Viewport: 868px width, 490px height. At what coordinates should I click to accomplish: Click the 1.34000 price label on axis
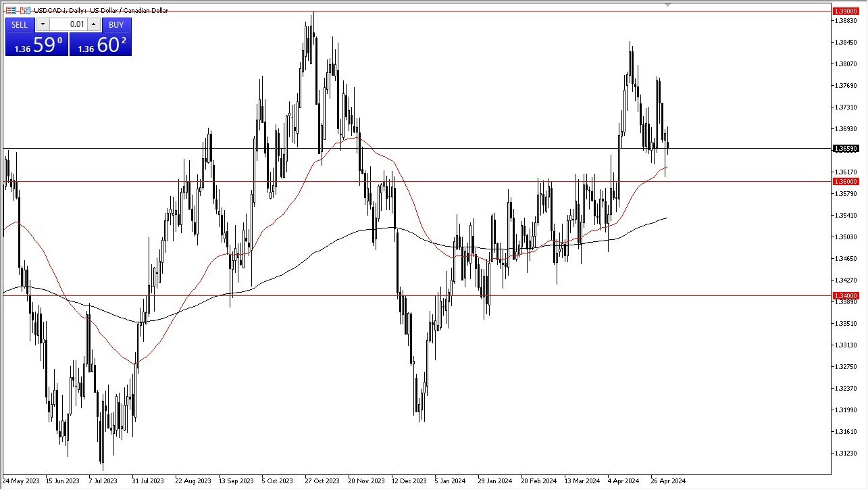[846, 295]
